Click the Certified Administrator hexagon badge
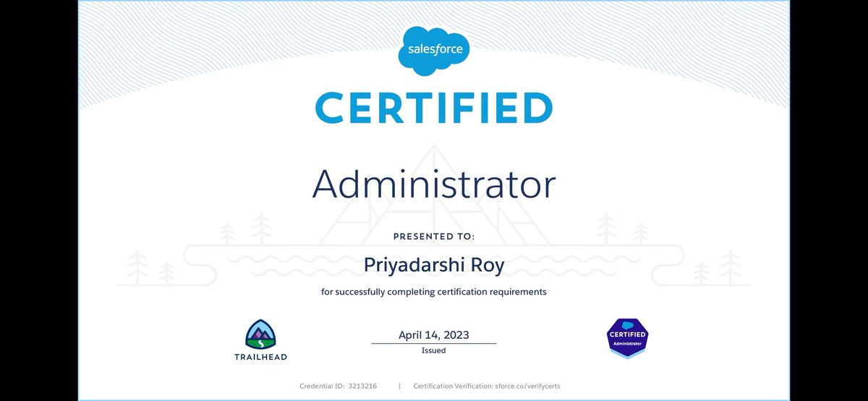The height and width of the screenshot is (401, 868). (x=627, y=337)
